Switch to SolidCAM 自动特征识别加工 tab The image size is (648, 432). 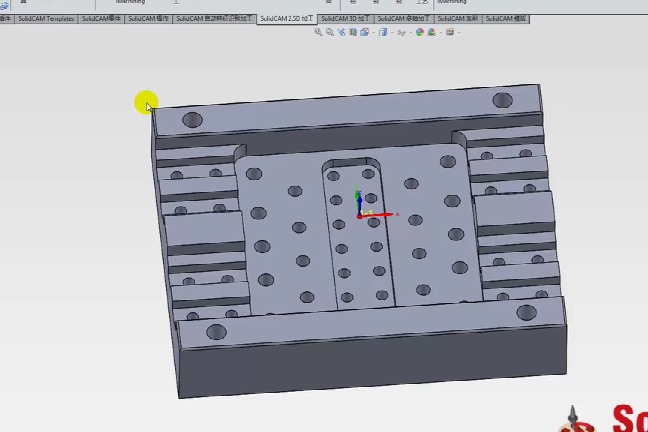[214, 19]
